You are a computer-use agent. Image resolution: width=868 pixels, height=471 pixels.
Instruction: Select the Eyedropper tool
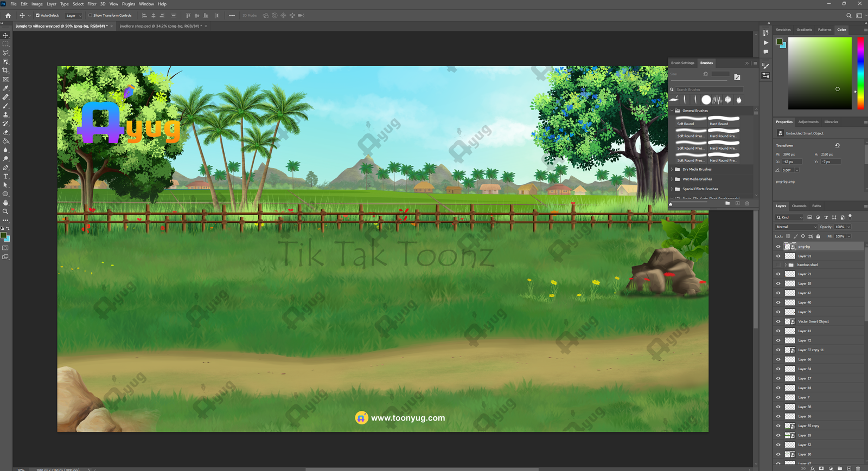click(6, 88)
